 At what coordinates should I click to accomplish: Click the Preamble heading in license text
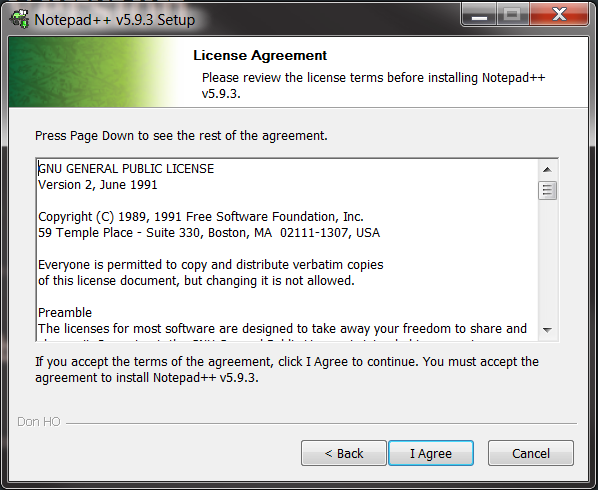point(65,313)
